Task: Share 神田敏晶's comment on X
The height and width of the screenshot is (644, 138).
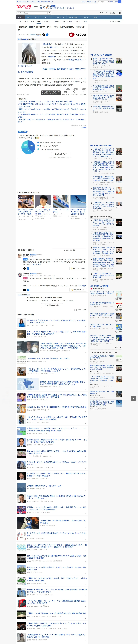Action: coord(25,290)
